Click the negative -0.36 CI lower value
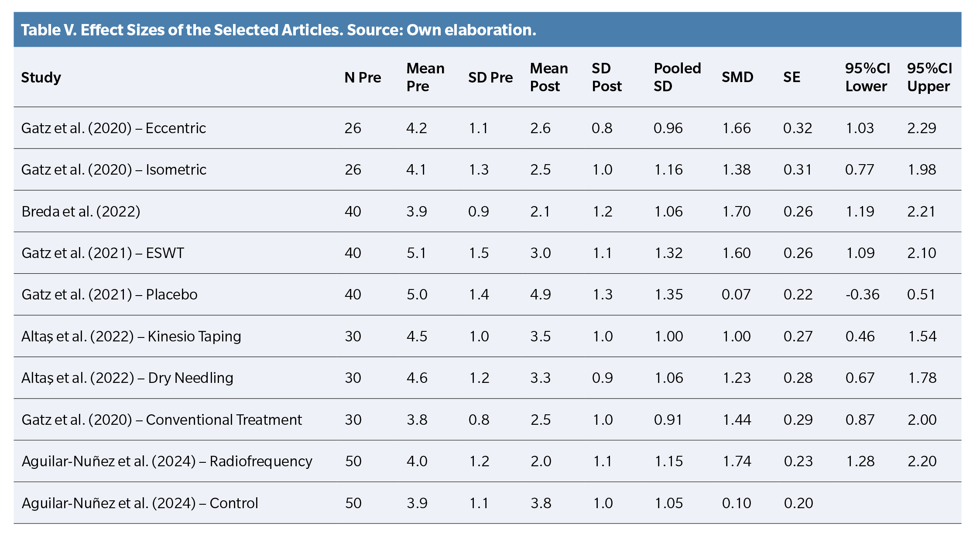The image size is (980, 537). click(x=862, y=294)
